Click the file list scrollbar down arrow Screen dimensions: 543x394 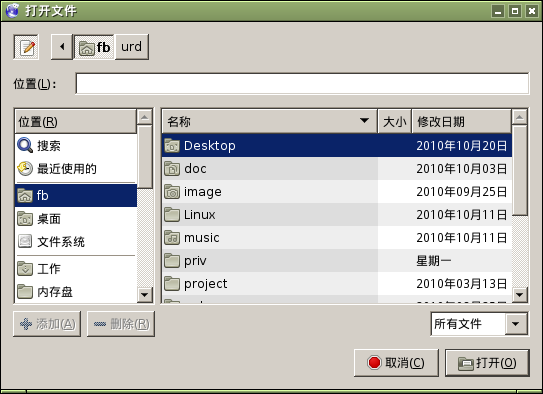point(519,295)
